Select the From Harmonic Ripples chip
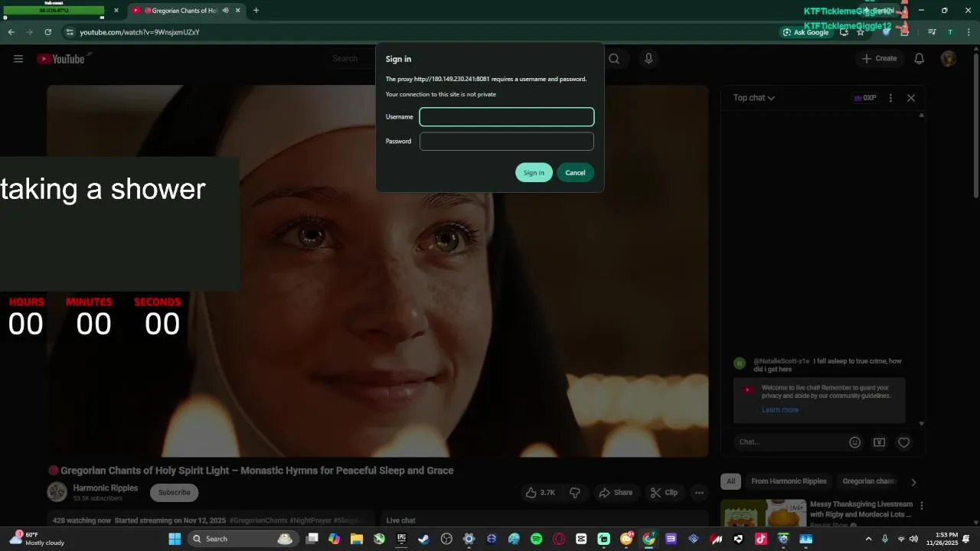This screenshot has width=980, height=551. click(789, 481)
